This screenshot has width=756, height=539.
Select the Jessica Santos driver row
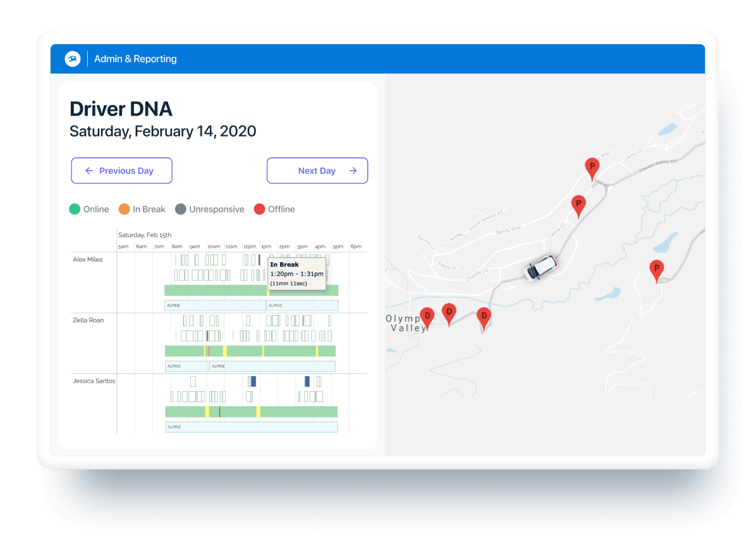tap(94, 381)
